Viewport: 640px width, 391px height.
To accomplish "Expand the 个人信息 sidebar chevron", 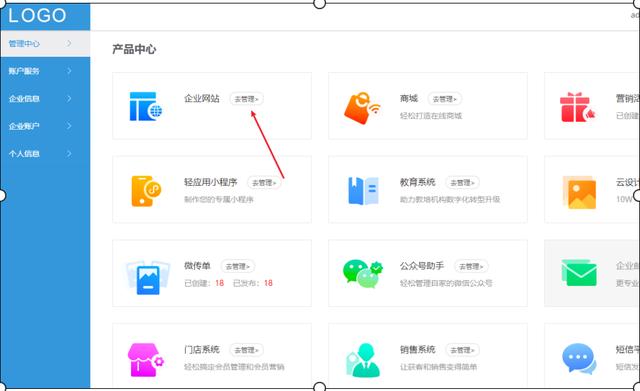I will 69,153.
